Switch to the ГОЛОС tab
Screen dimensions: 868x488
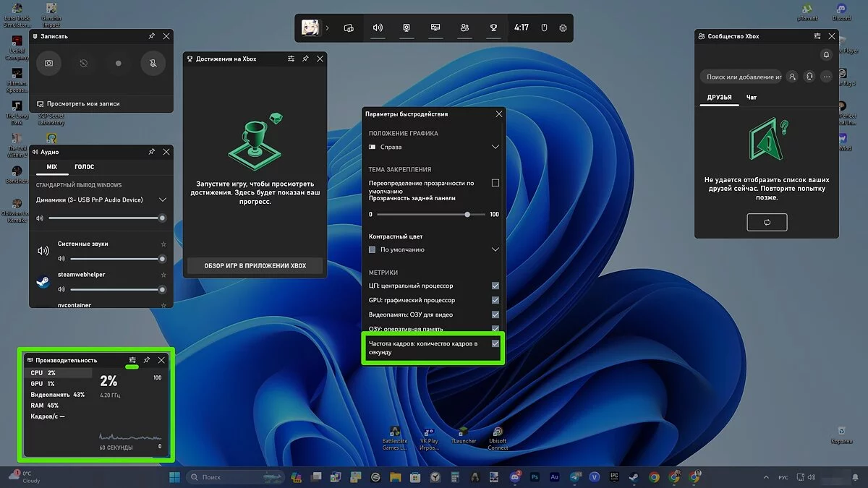tap(85, 167)
